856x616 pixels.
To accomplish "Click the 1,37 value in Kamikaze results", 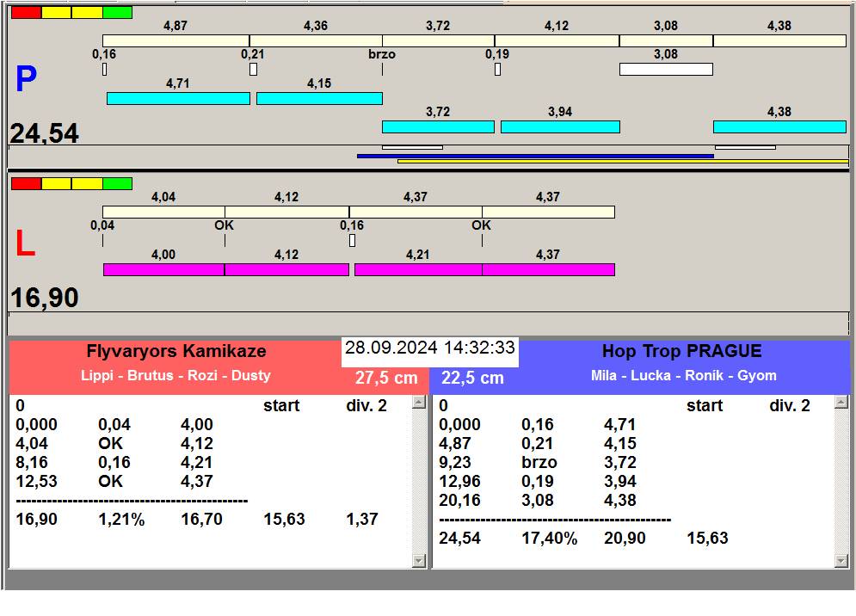I will tap(362, 519).
